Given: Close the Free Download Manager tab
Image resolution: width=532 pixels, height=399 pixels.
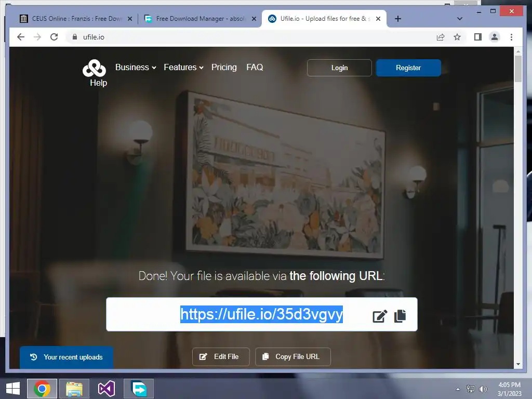Looking at the screenshot, I should click(254, 19).
